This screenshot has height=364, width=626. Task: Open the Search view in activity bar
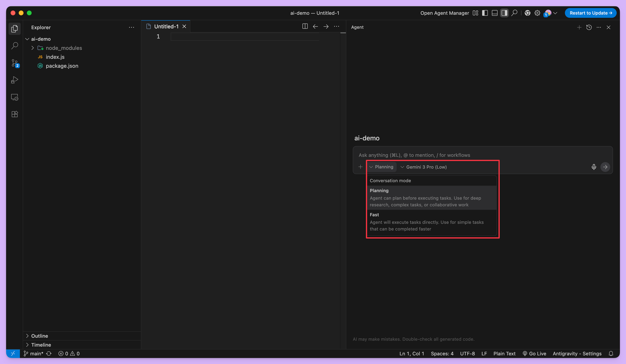point(14,46)
